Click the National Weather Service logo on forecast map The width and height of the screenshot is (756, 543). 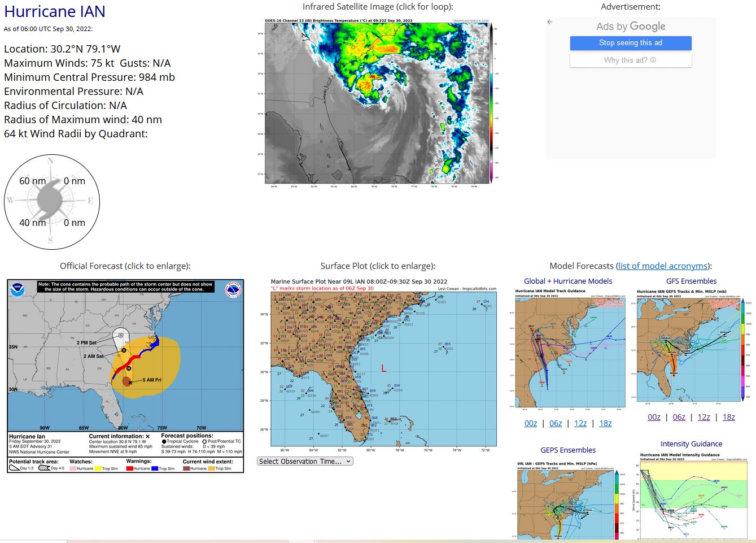(233, 290)
